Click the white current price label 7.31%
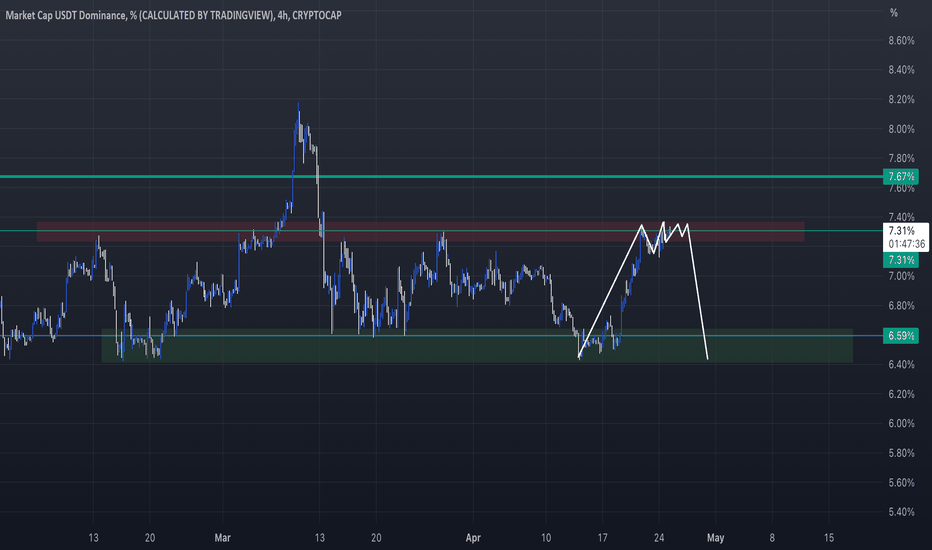The image size is (932, 550). point(901,231)
